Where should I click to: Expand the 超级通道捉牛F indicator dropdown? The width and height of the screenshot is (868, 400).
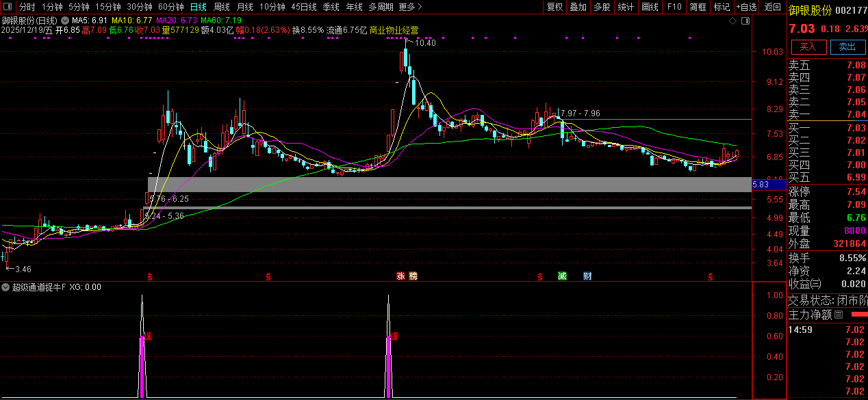[x=6, y=287]
